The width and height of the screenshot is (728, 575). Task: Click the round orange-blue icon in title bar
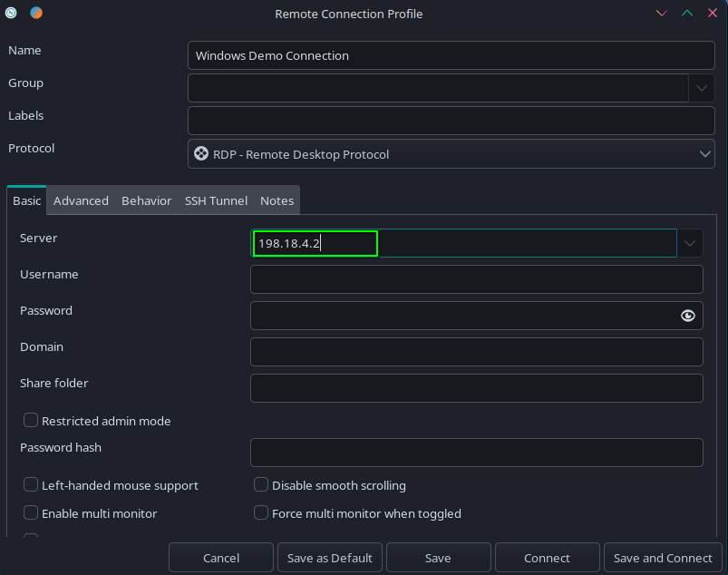pos(35,14)
